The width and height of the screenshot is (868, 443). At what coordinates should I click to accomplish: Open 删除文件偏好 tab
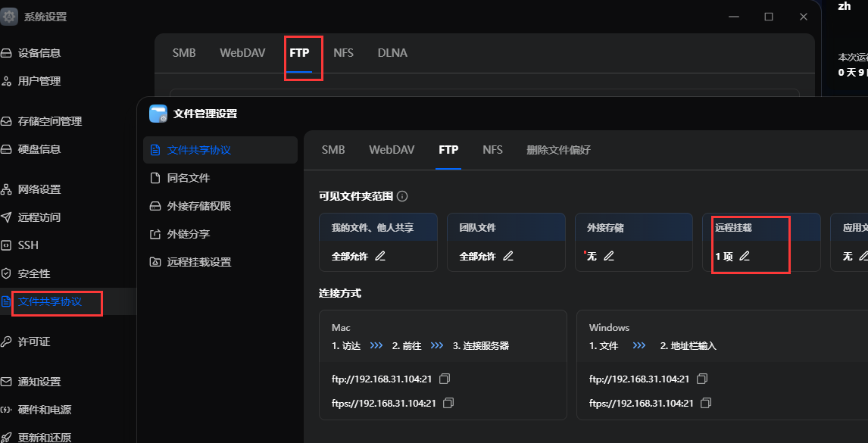(558, 149)
